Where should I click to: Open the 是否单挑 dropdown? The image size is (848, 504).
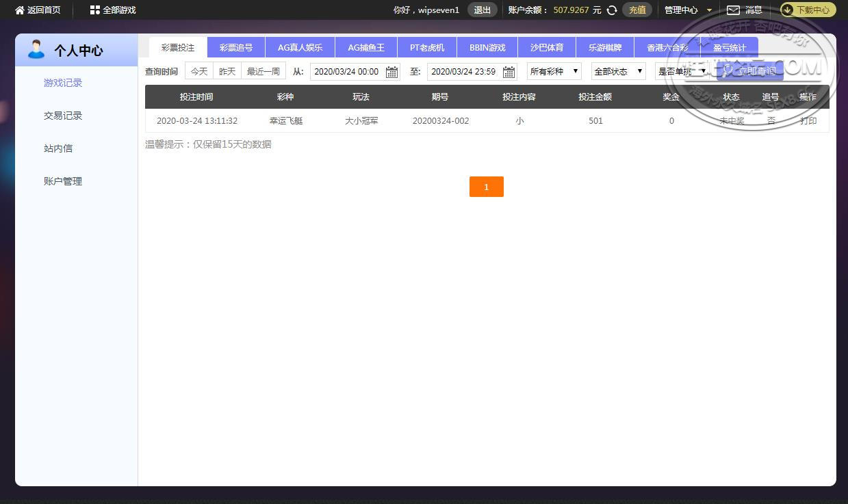682,71
